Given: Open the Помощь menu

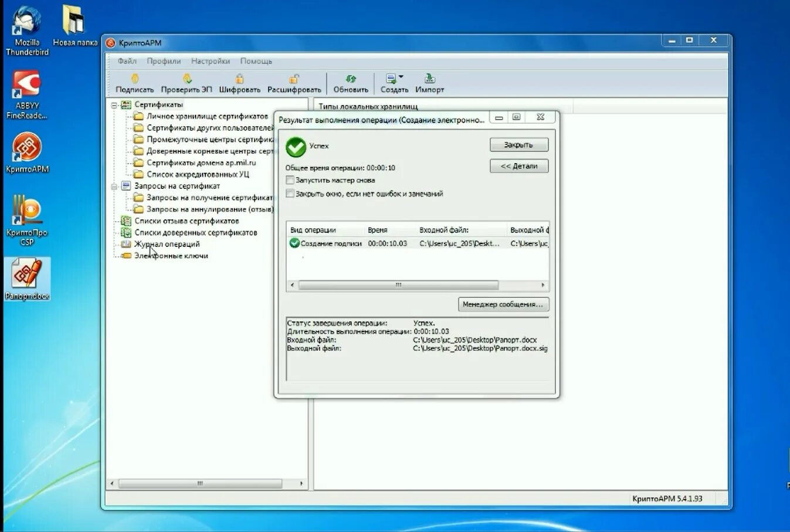Looking at the screenshot, I should point(256,61).
